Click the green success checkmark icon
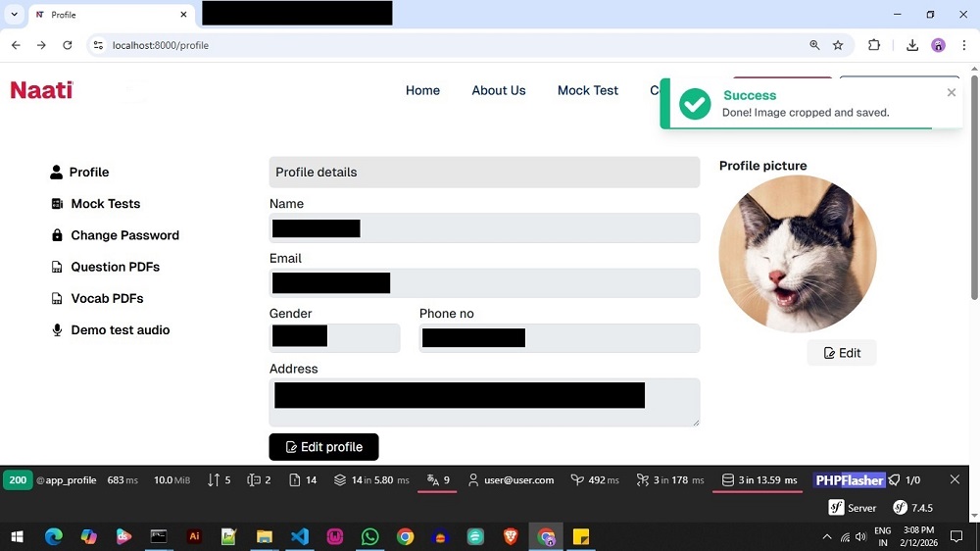 [x=695, y=104]
